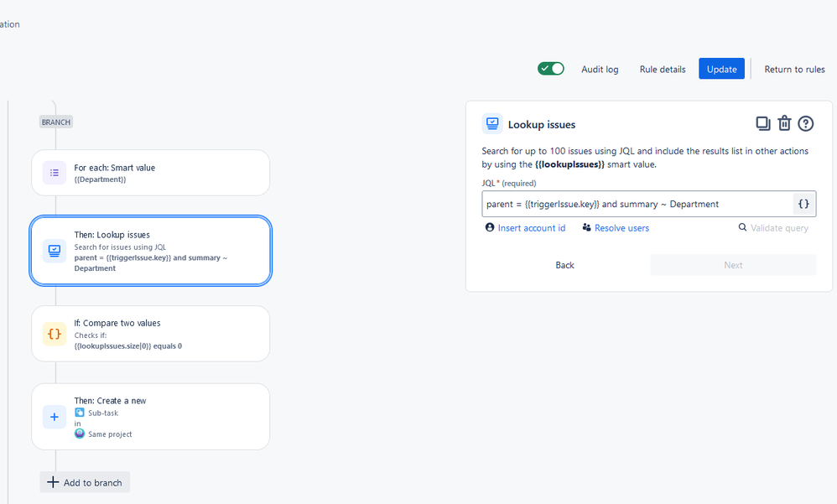837x504 pixels.
Task: Delete the Lookup issues component
Action: click(784, 123)
